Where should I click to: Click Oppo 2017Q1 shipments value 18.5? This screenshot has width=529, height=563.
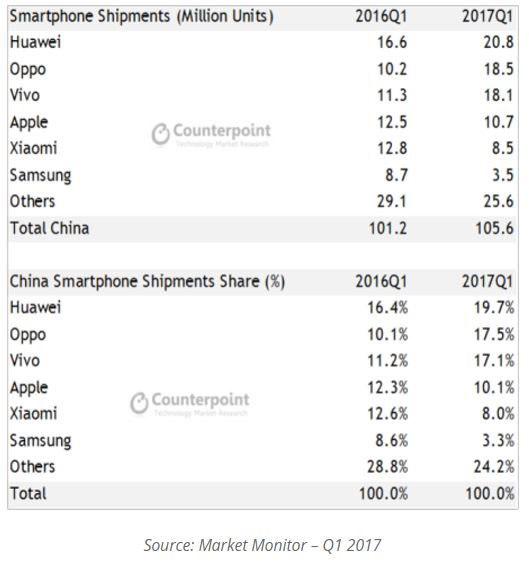tap(498, 69)
